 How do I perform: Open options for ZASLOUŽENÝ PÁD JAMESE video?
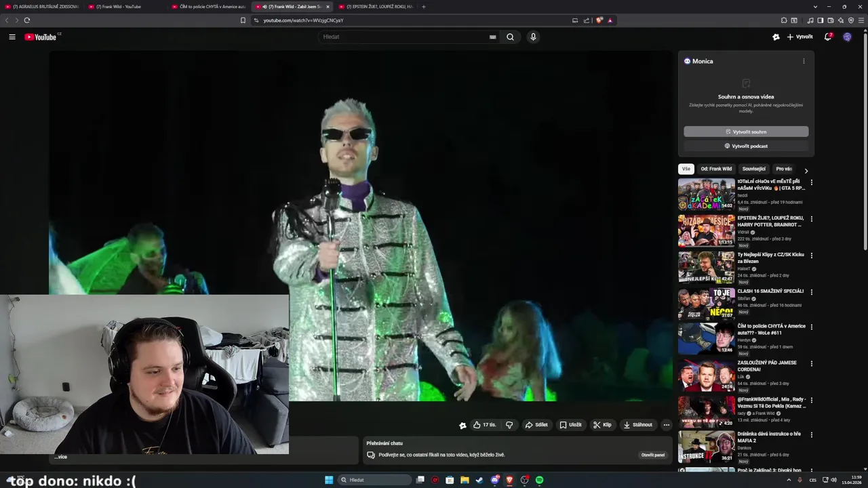tap(811, 363)
